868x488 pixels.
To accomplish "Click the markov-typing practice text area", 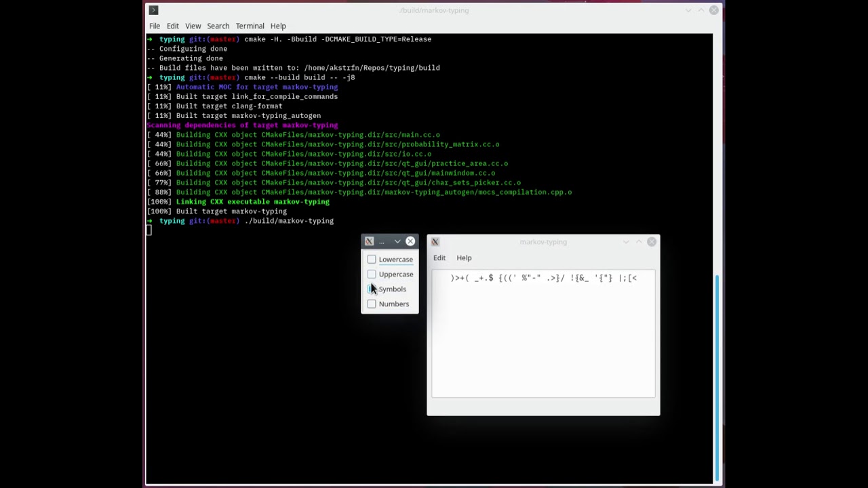I will (543, 333).
